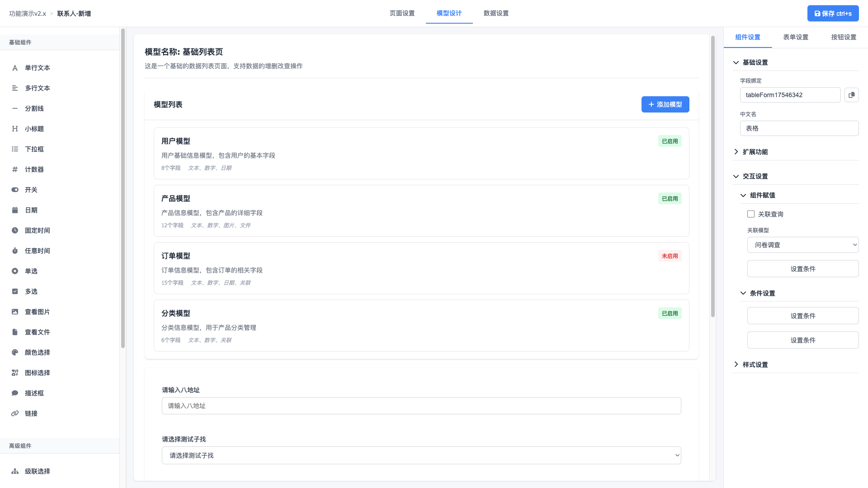Switch to the 数据设置 tab
The width and height of the screenshot is (868, 488).
(496, 13)
